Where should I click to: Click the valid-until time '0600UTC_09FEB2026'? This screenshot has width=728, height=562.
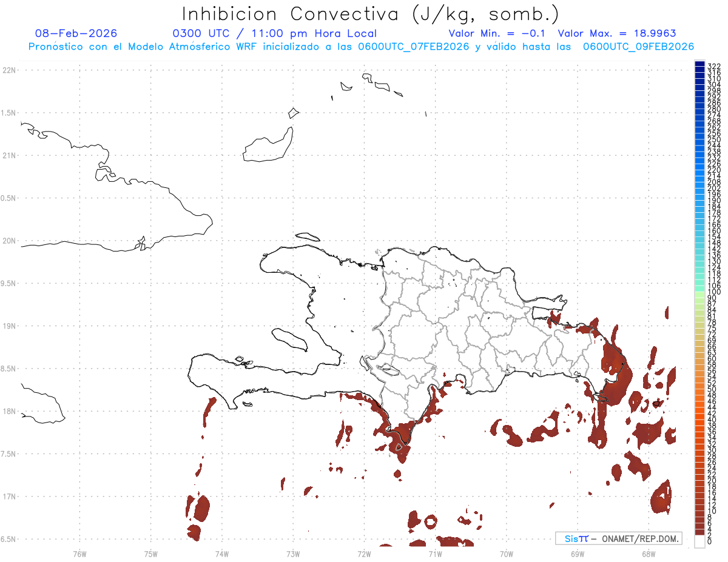pyautogui.click(x=638, y=47)
